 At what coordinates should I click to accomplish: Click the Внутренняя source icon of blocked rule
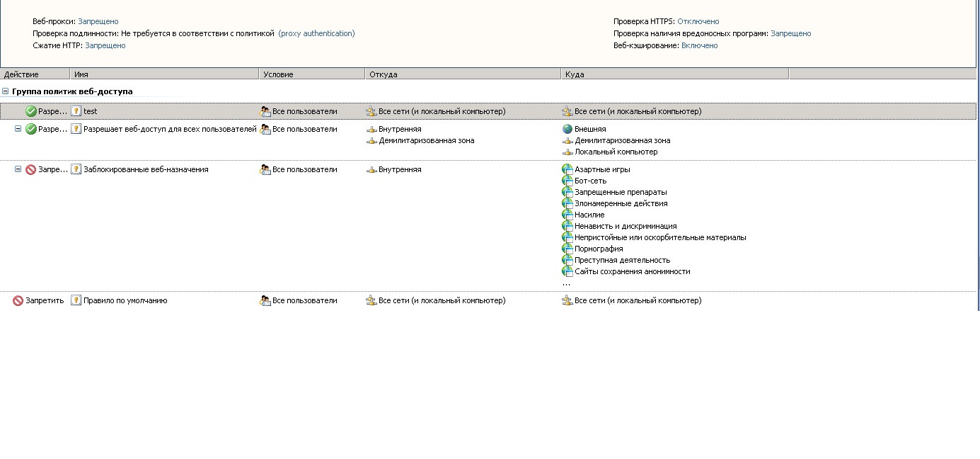click(371, 170)
